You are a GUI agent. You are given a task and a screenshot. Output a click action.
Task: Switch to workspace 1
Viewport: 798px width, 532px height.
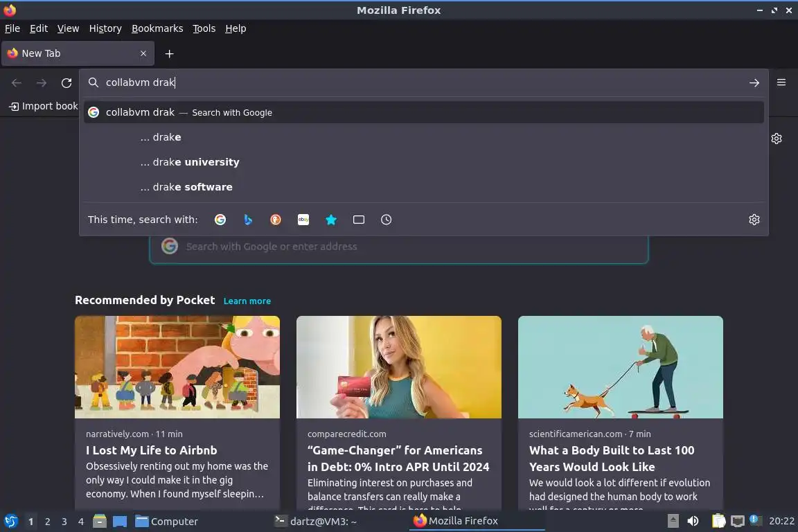click(x=31, y=522)
